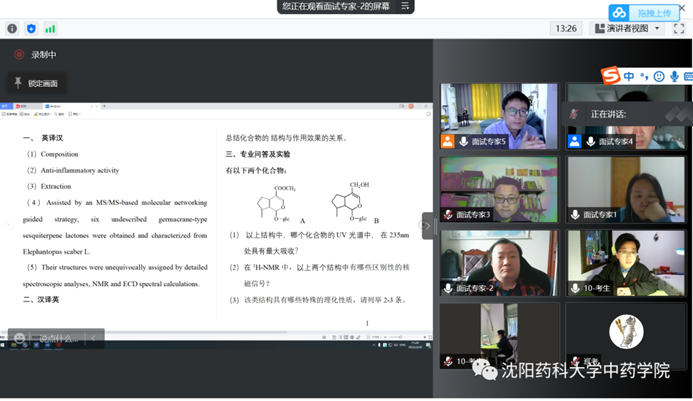The width and height of the screenshot is (693, 401).
Task: Click the clock in shared screen taskbar
Action: (416, 345)
